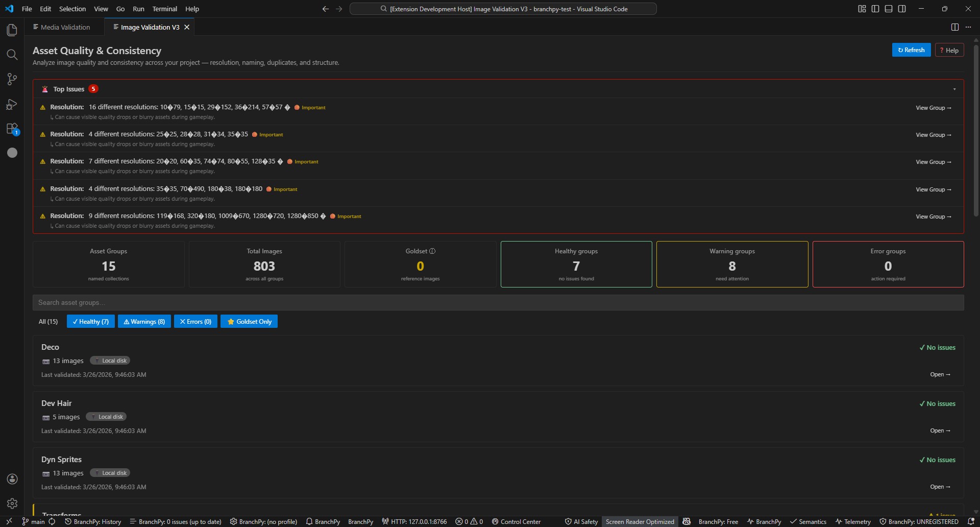980x527 pixels.
Task: Click BranchPy: 0 issues status item
Action: [x=175, y=521]
